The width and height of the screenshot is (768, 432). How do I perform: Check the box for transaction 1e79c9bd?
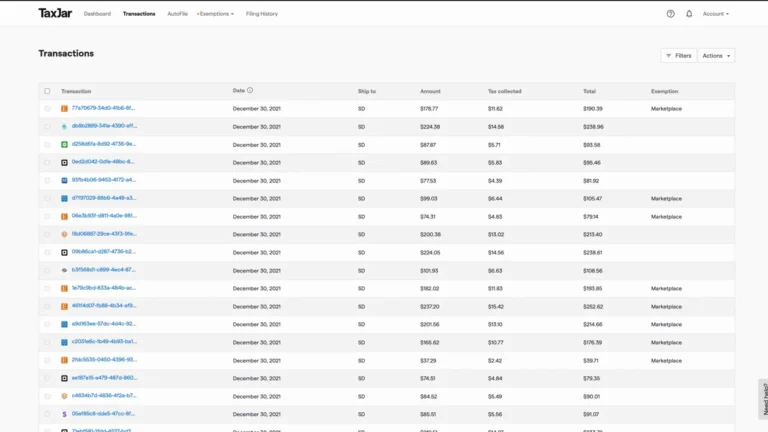click(47, 288)
